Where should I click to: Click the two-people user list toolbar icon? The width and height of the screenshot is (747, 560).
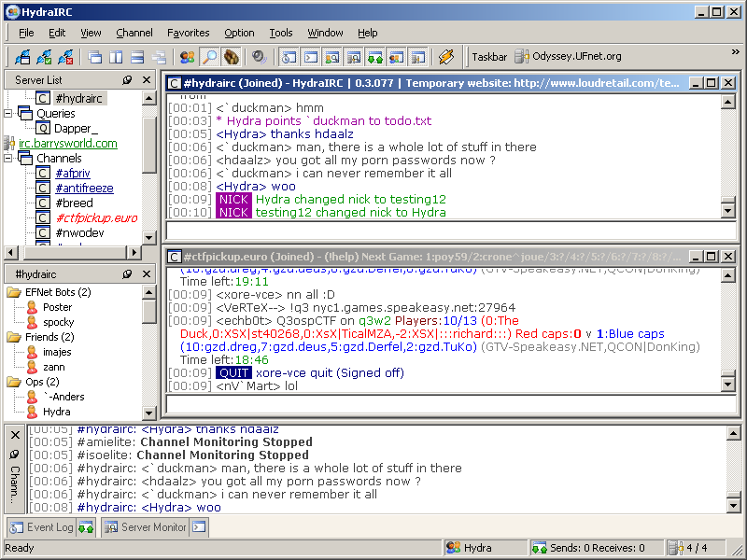tap(188, 57)
